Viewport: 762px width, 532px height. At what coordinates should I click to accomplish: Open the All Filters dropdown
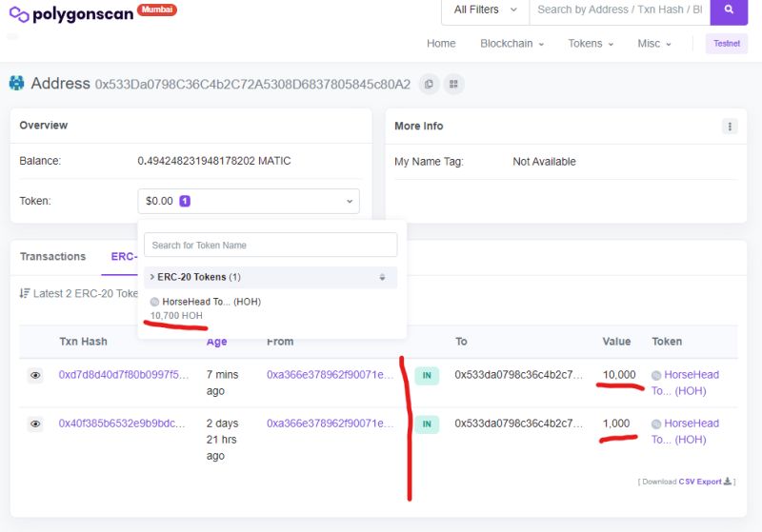[x=485, y=10]
